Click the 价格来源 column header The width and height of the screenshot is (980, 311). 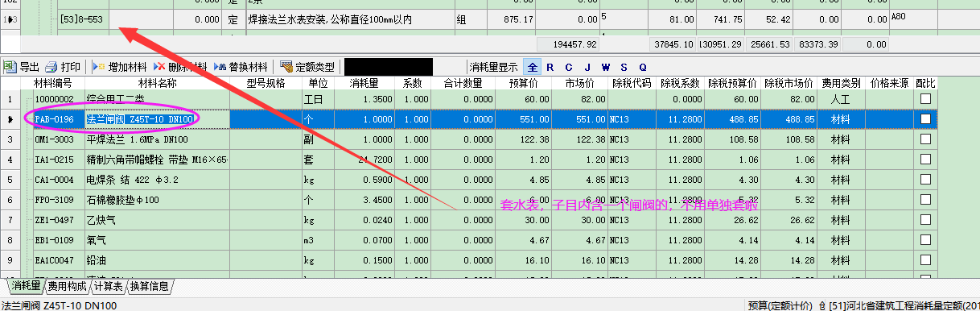pyautogui.click(x=889, y=83)
